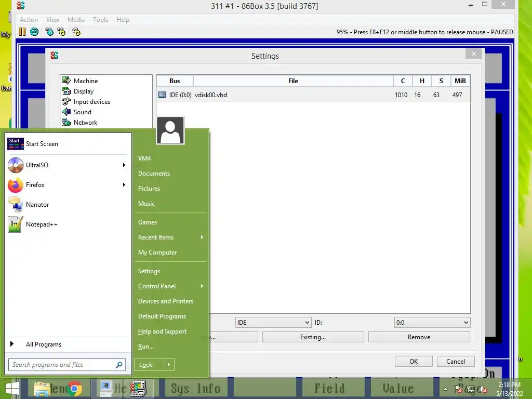The width and height of the screenshot is (532, 399).
Task: Click the Windows Start button
Action: point(12,389)
